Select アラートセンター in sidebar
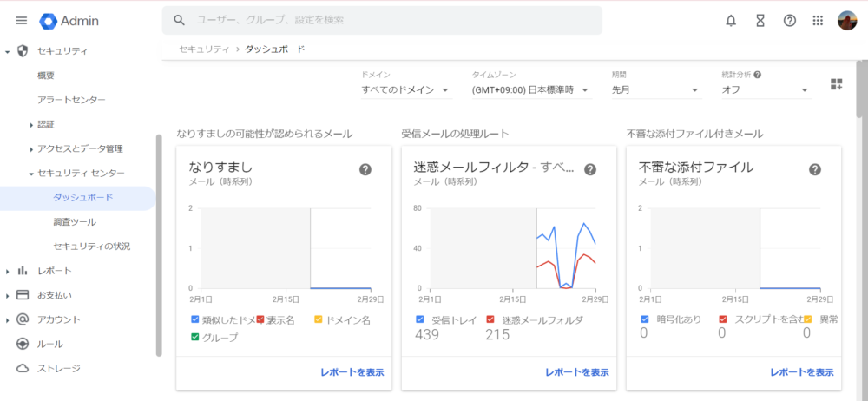Screen dimensions: 868x401 click(71, 100)
